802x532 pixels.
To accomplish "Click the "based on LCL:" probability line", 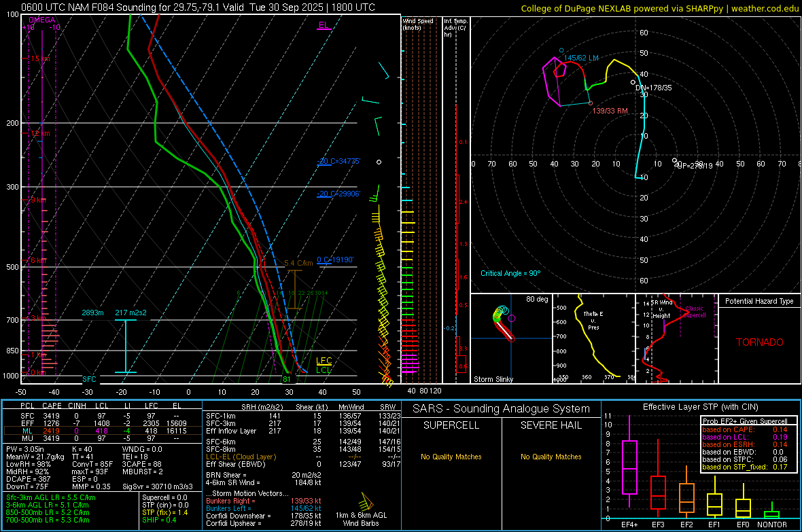I will (x=745, y=437).
